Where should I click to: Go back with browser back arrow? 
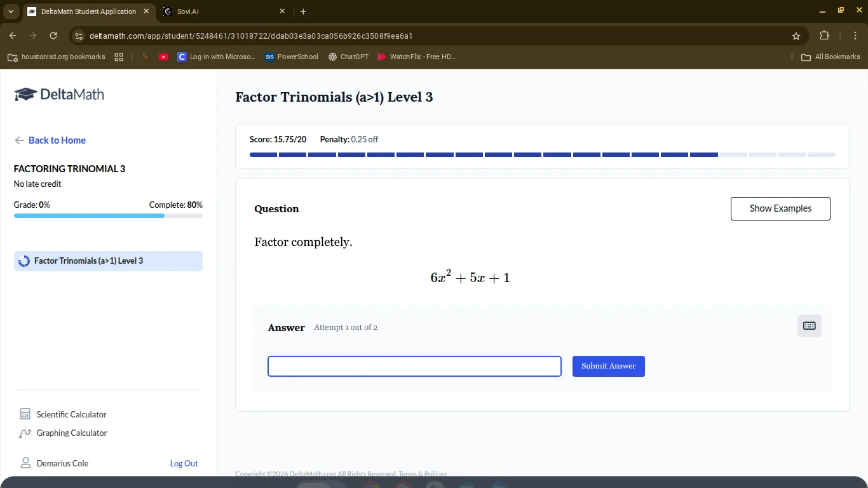coord(13,36)
